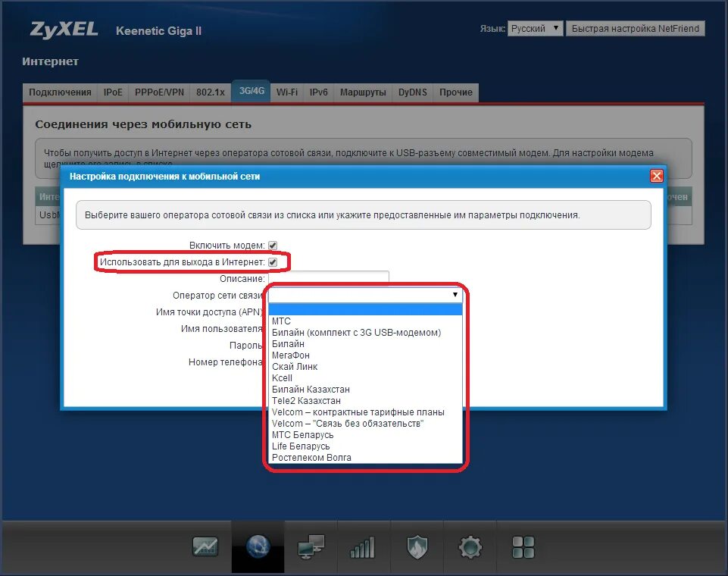The image size is (728, 576).
Task: Open the applications squares icon
Action: tap(523, 546)
